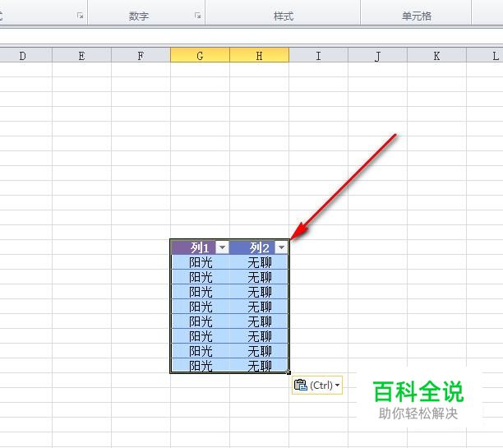Select column K header

[436, 55]
